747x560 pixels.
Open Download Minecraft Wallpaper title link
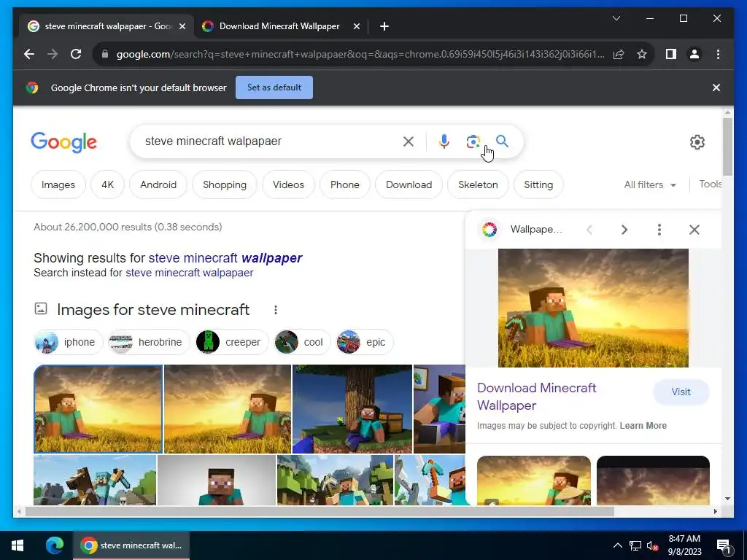(536, 396)
